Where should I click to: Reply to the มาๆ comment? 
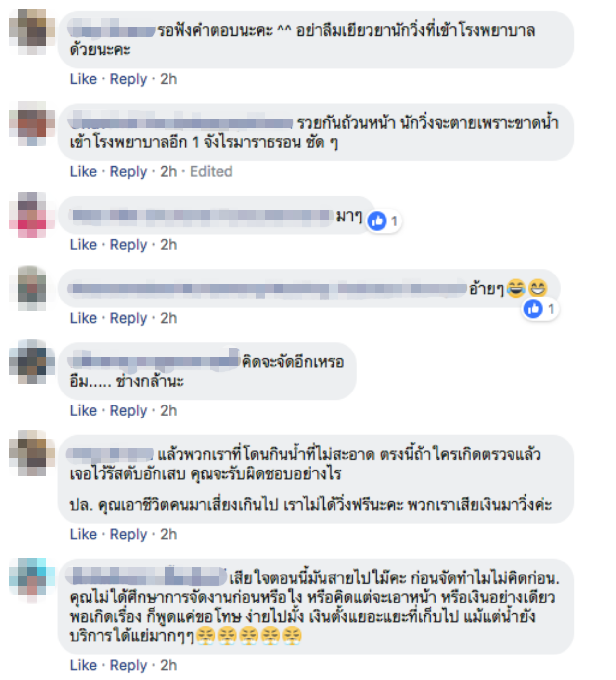(128, 245)
